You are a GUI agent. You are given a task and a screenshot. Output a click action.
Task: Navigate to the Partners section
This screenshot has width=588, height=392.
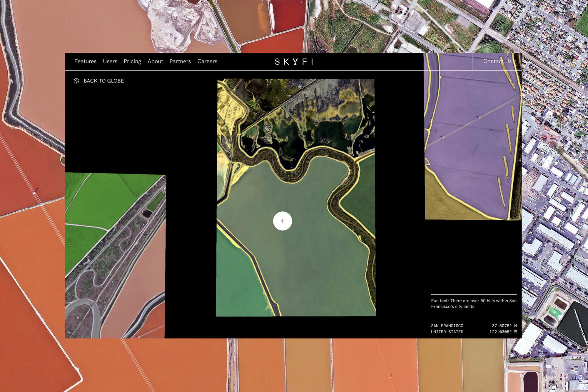point(180,61)
